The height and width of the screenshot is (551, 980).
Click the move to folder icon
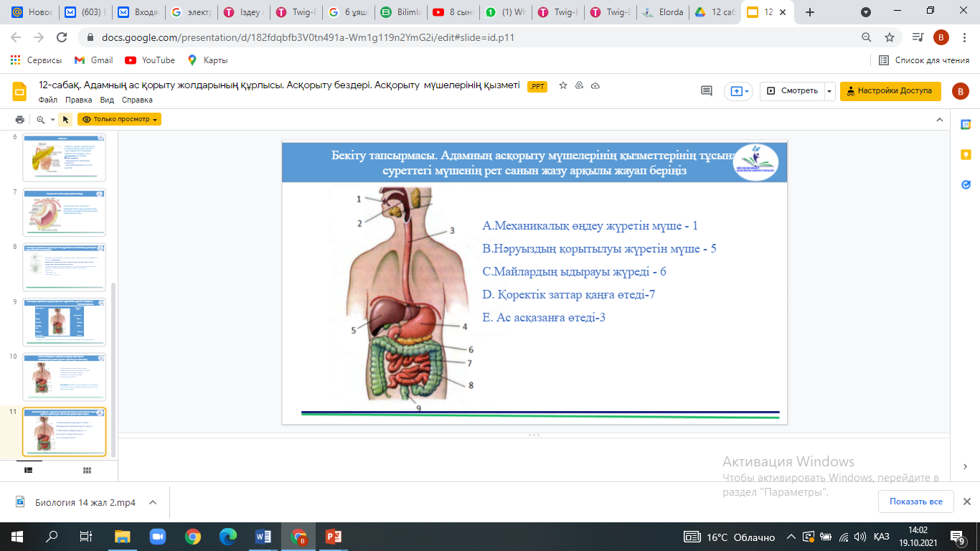[580, 85]
